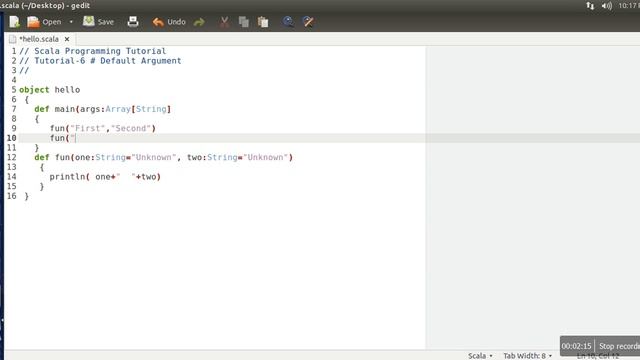
Task: Paste clipboard with paste icon
Action: coord(263,22)
